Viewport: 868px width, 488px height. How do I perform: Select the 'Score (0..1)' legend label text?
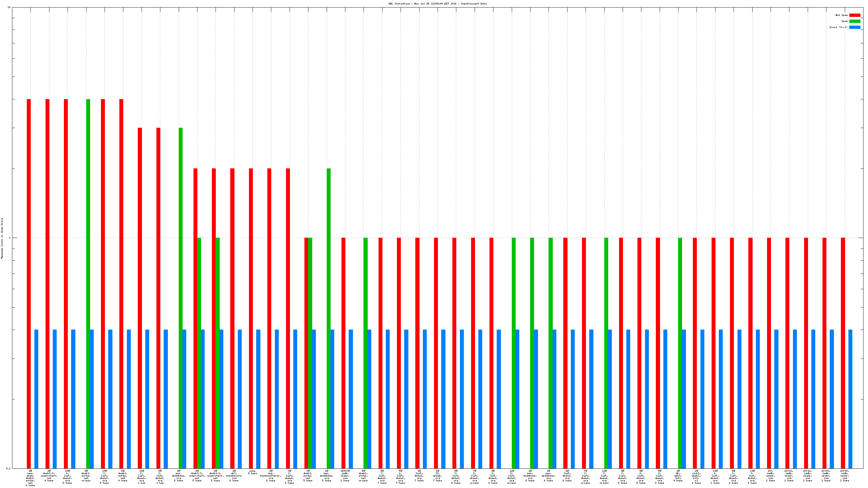pos(838,27)
